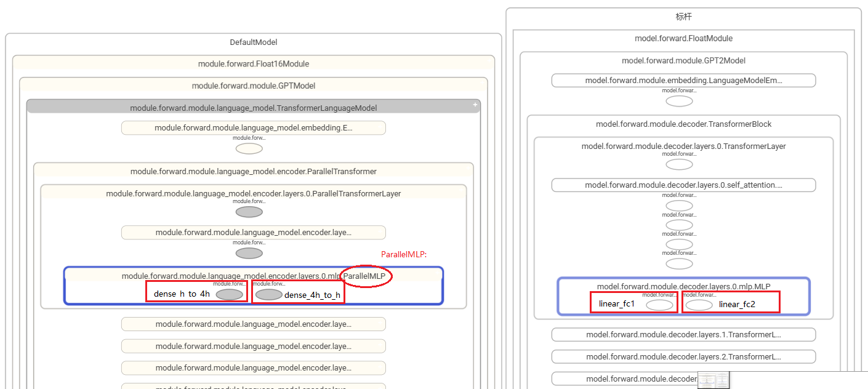Expand the decoder.layers.0.self_attention node

click(683, 185)
